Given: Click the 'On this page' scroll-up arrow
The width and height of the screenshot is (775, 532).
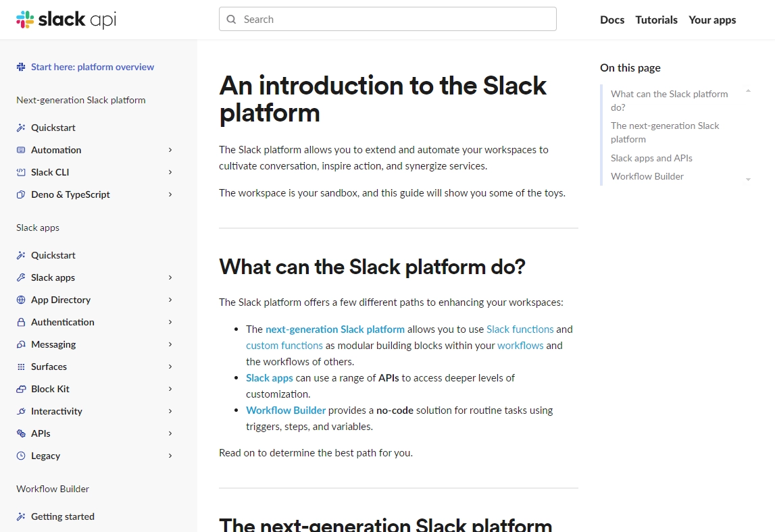Looking at the screenshot, I should coord(748,91).
